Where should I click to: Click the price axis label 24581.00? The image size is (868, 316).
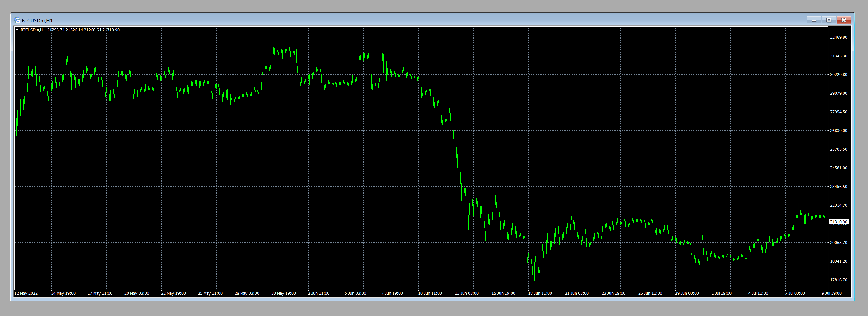coord(838,168)
